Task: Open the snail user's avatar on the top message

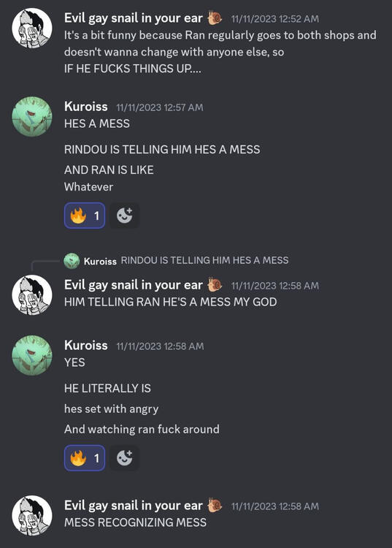Action: (32, 28)
